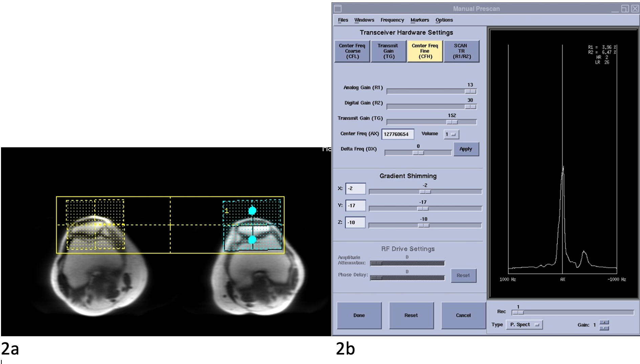Click the upper cyan marker dot on scan
Screen dimensions: 640x364
point(252,211)
